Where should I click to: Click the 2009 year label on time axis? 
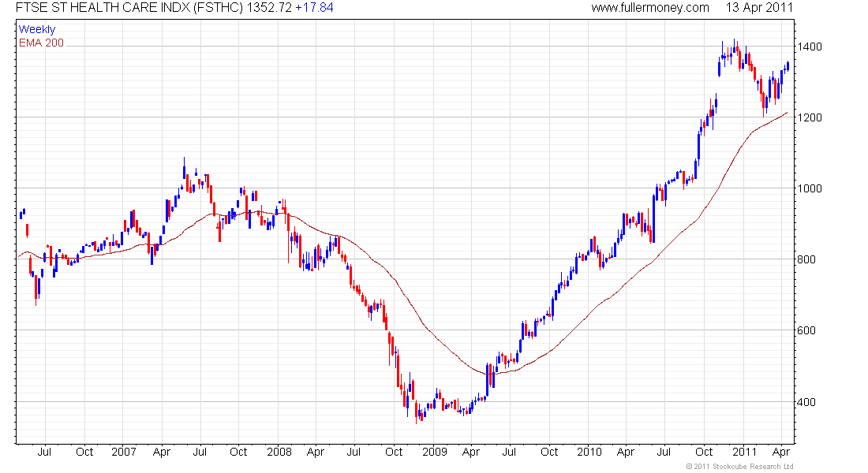435,452
